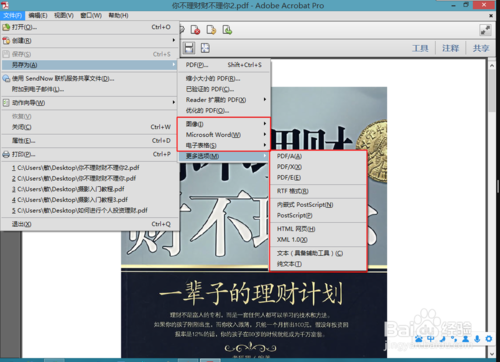Open the gear settings icon in IME bar
Viewport: 500px width, 362px height.
489,339
